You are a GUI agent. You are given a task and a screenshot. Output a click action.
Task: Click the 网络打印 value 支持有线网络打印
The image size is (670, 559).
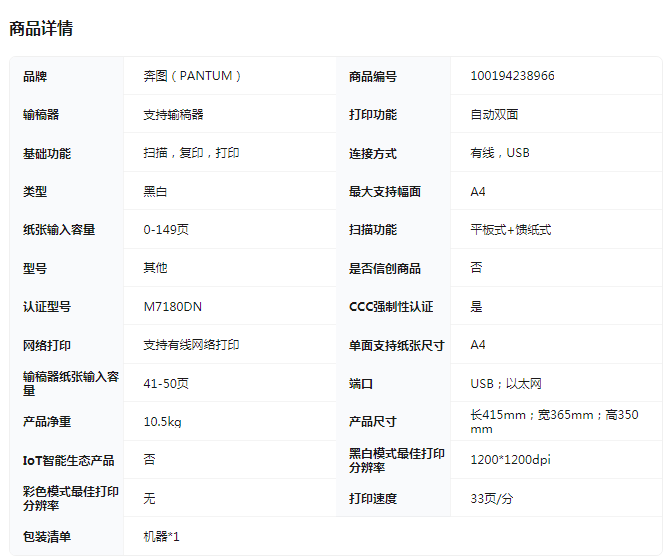(191, 345)
